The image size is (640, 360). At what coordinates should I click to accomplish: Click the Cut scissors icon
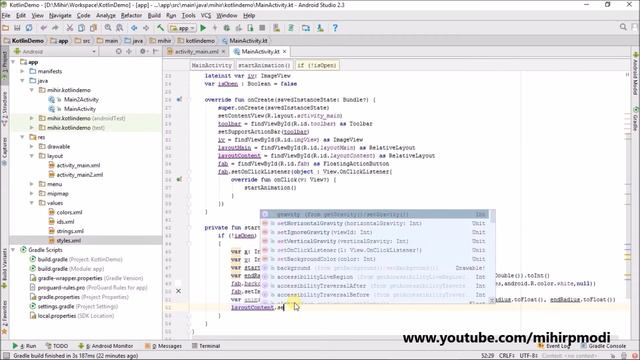coord(70,28)
